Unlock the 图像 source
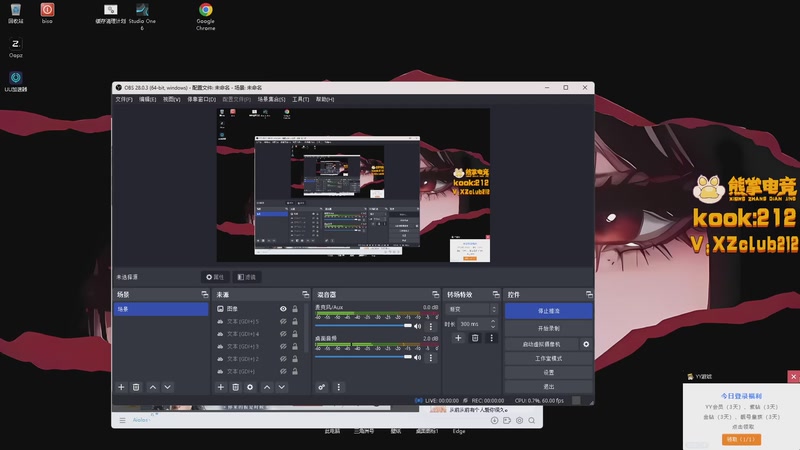This screenshot has width=800, height=450. (x=295, y=309)
